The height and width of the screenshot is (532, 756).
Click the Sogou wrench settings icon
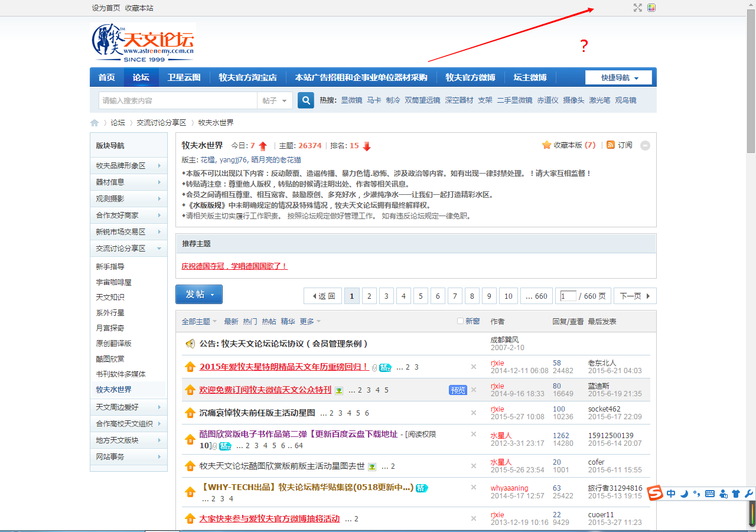[x=749, y=494]
